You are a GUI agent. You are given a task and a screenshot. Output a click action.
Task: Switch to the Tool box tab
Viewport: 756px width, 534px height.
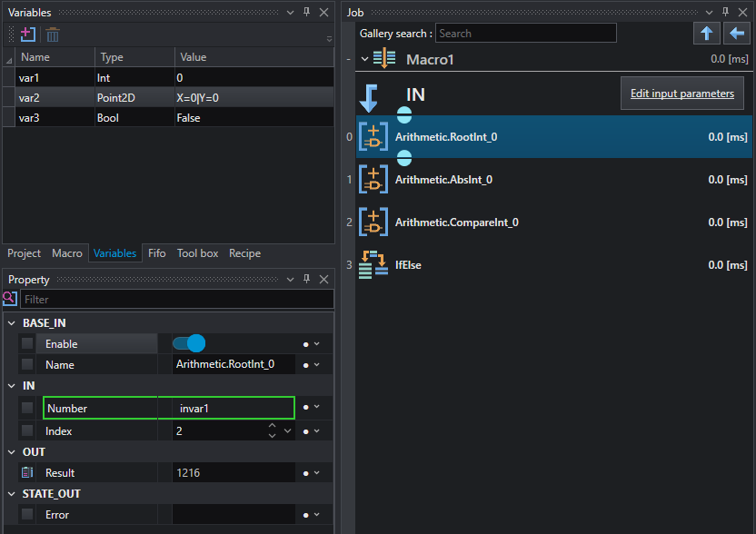tap(198, 253)
